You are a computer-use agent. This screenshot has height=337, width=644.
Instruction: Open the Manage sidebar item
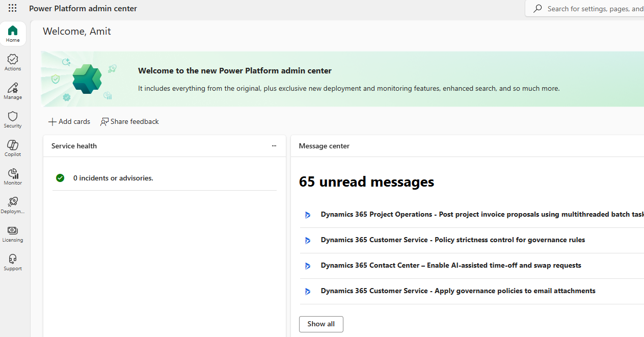coord(13,91)
